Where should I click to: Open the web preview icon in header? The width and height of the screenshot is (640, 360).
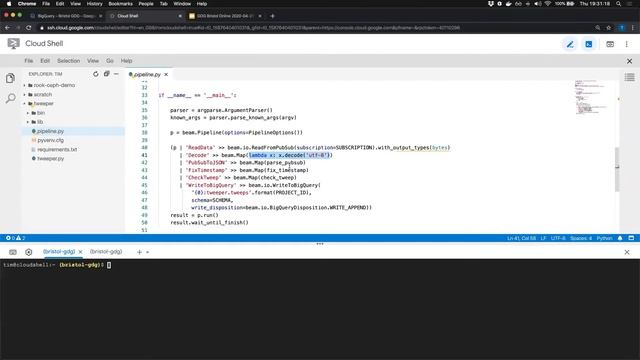pyautogui.click(x=610, y=44)
